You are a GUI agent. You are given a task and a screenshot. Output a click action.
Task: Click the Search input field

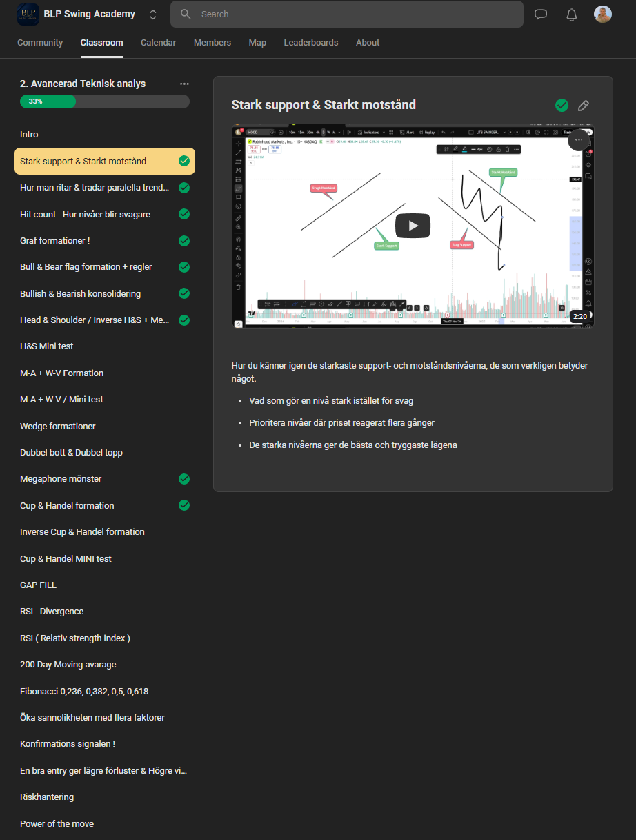click(x=347, y=14)
